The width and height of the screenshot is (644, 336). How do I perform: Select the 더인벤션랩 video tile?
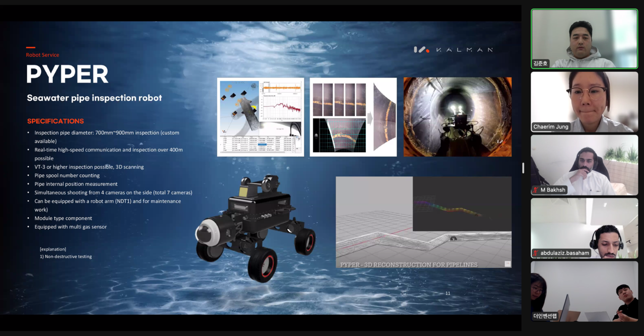(584, 291)
